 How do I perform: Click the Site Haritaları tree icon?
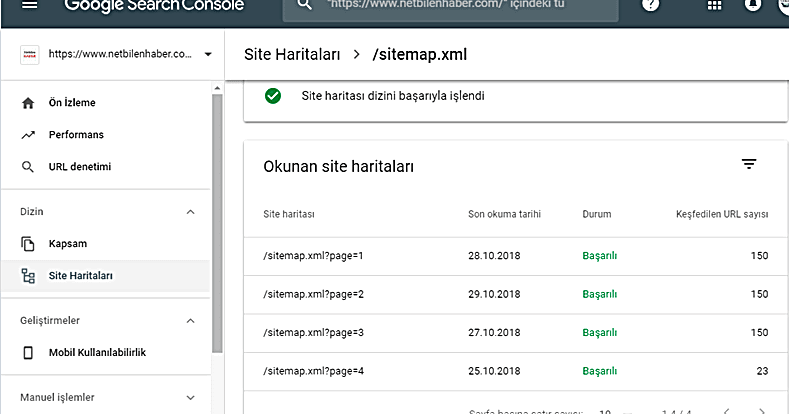(x=28, y=276)
